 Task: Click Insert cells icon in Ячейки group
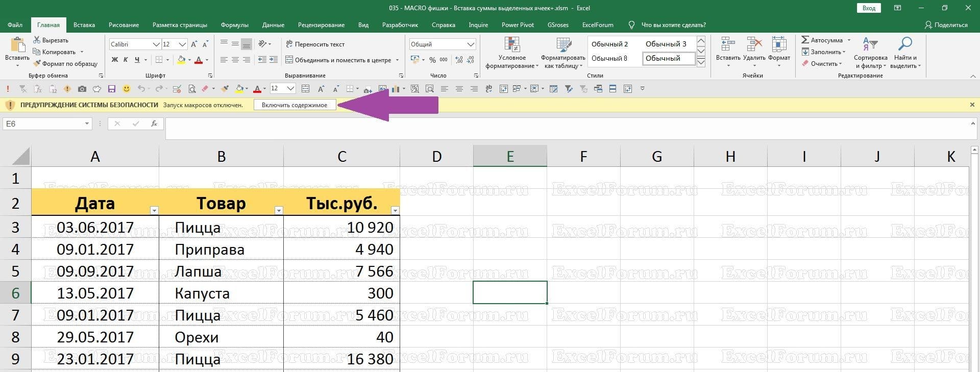pos(728,45)
